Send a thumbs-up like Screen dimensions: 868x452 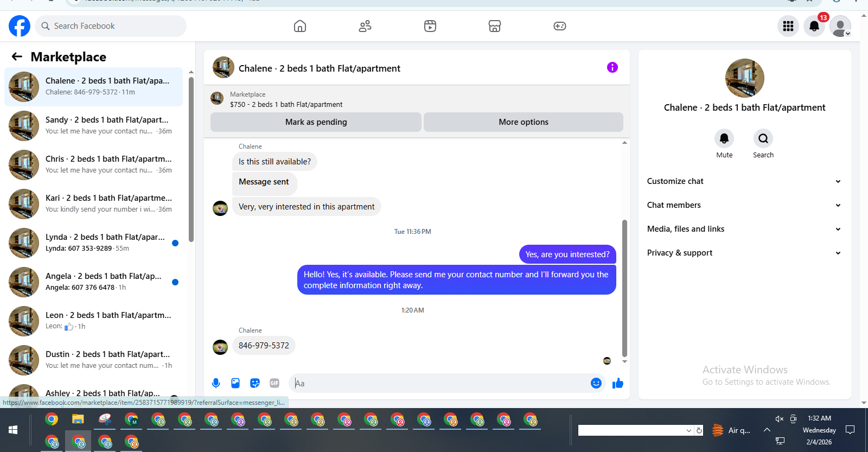click(618, 383)
